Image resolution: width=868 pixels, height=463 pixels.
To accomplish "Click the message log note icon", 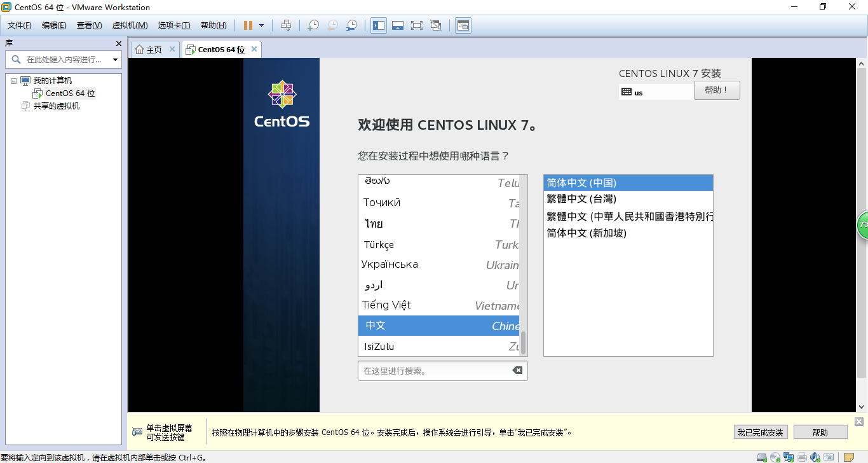I will click(x=848, y=457).
